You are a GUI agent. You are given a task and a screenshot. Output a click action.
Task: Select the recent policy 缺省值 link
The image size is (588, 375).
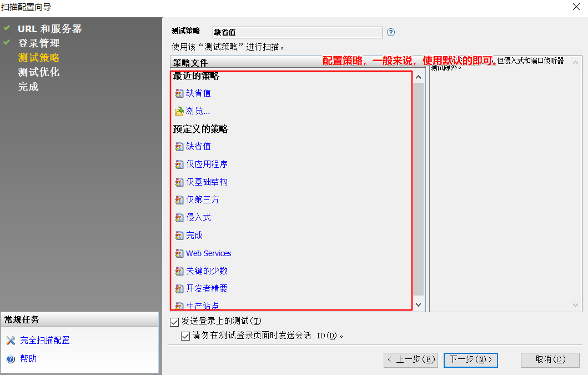tap(198, 93)
